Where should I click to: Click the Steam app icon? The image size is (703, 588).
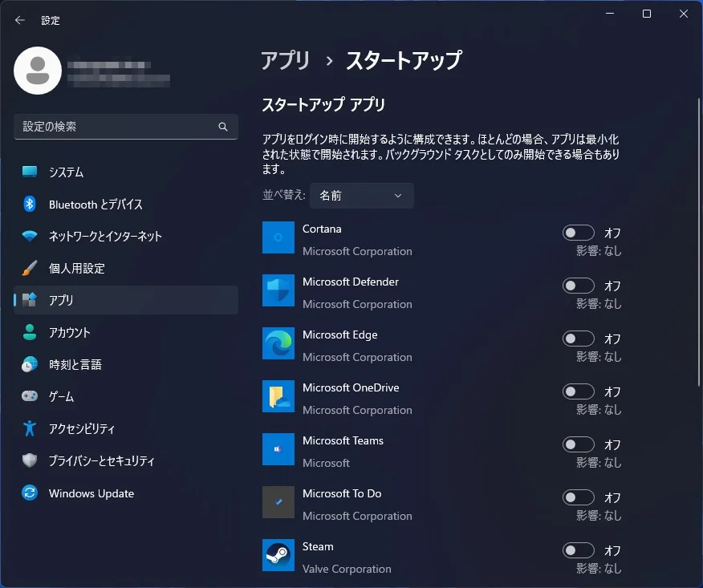tap(278, 555)
